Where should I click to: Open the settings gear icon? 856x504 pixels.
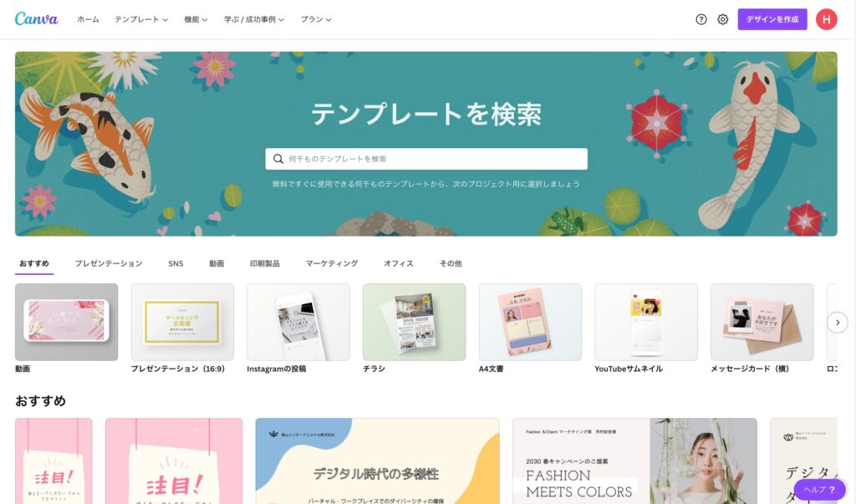coord(722,20)
